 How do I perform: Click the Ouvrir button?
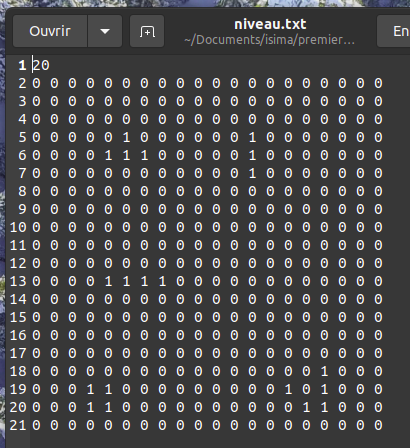[x=50, y=31]
